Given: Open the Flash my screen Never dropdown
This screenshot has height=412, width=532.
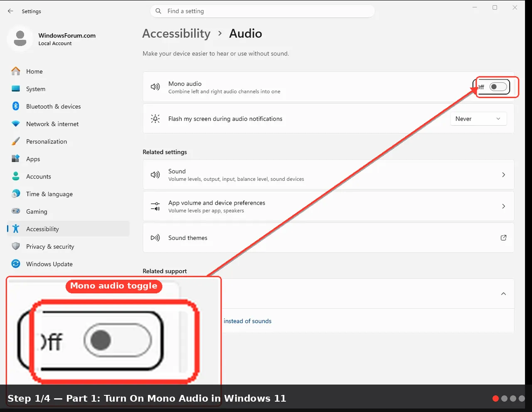Looking at the screenshot, I should pos(478,119).
